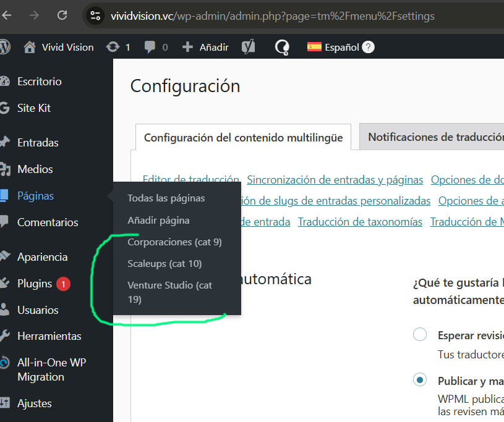
Task: Open All-in-One WP Migration menu
Action: click(51, 369)
